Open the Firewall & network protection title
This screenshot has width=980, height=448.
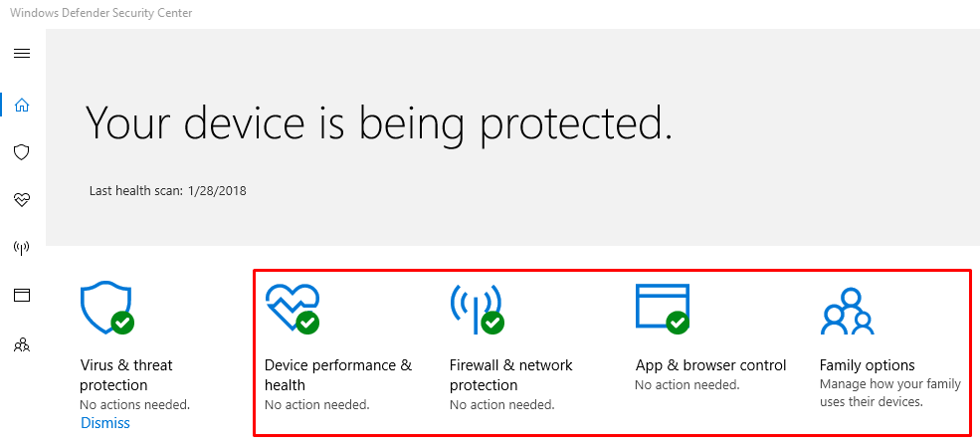510,374
